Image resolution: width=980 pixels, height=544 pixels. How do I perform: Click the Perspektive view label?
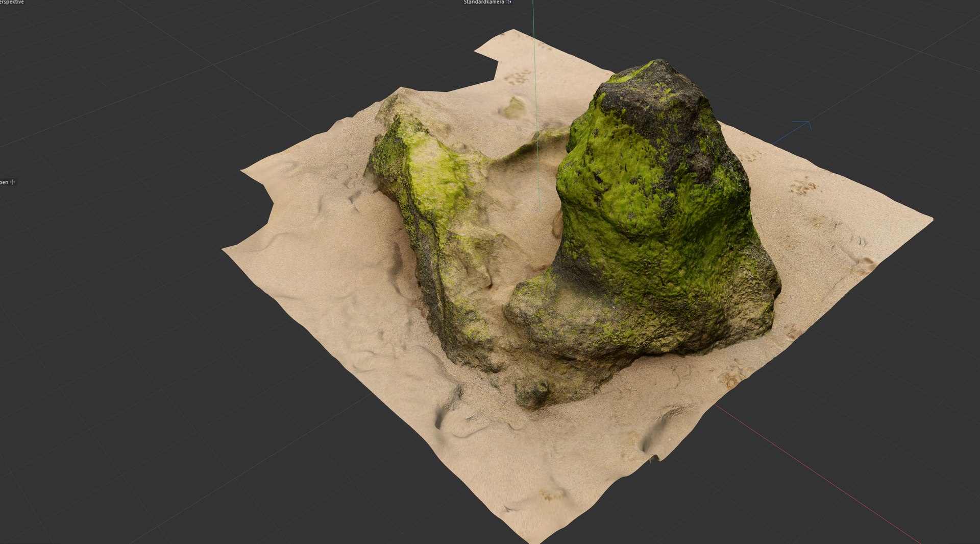coord(12,2)
